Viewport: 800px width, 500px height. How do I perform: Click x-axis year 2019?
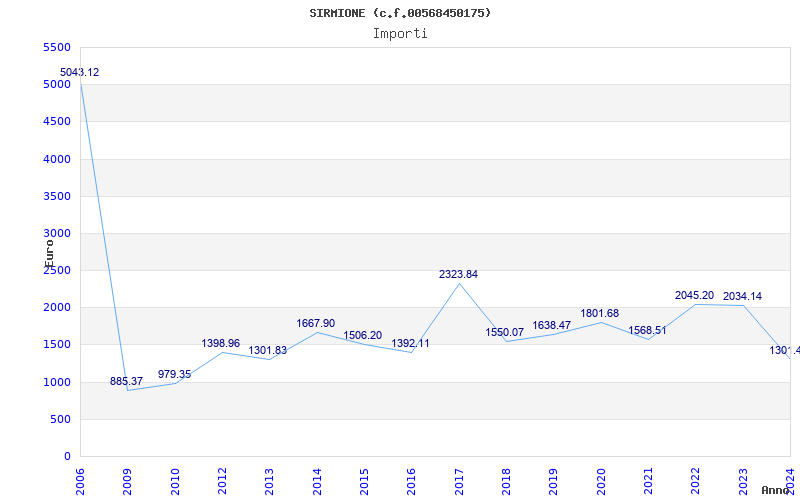coord(554,482)
